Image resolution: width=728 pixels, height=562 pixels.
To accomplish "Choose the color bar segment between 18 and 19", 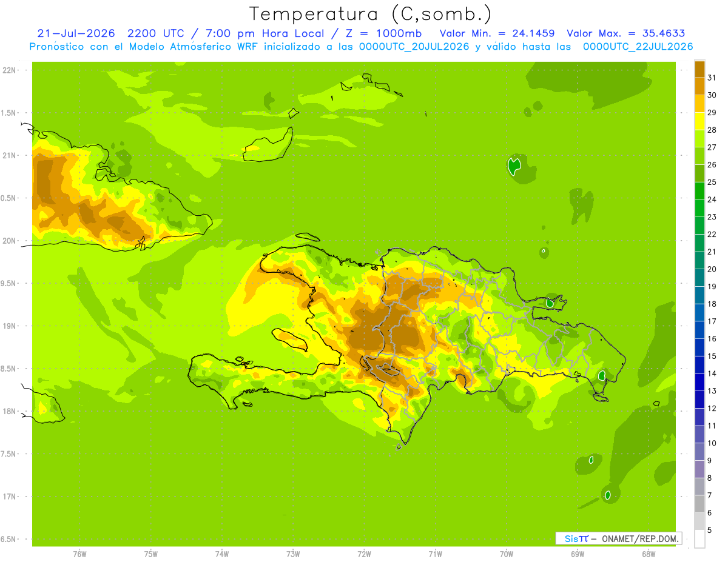I will [699, 295].
